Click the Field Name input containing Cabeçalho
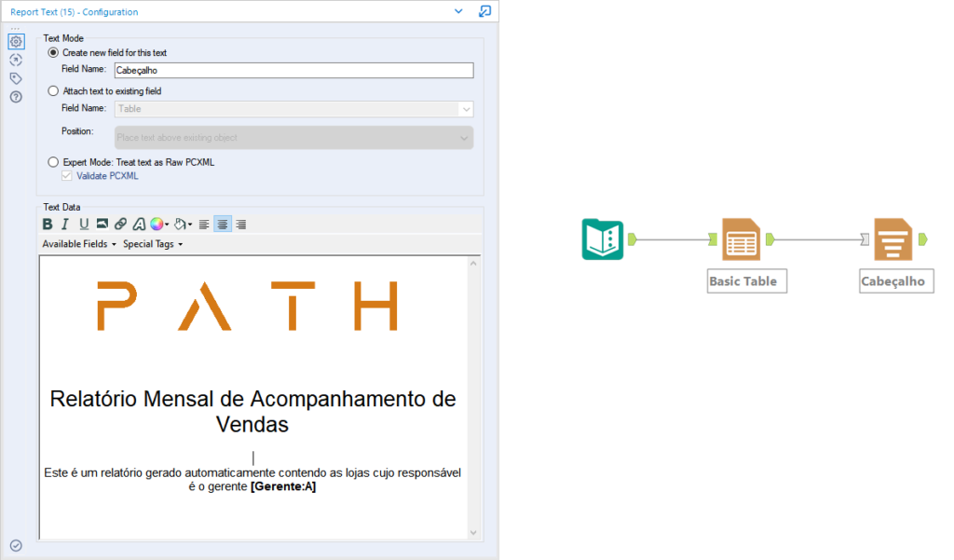The image size is (954, 560). pyautogui.click(x=293, y=70)
